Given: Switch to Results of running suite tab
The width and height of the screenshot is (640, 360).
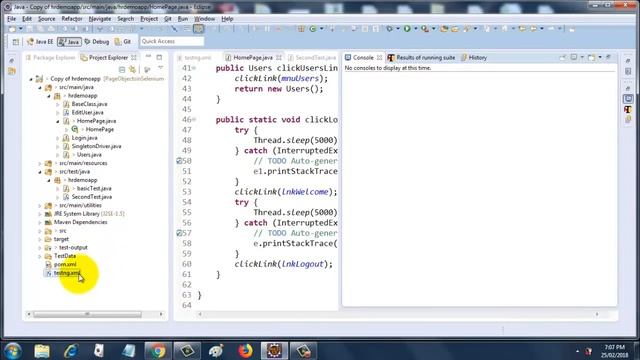Looking at the screenshot, I should pyautogui.click(x=422, y=58).
